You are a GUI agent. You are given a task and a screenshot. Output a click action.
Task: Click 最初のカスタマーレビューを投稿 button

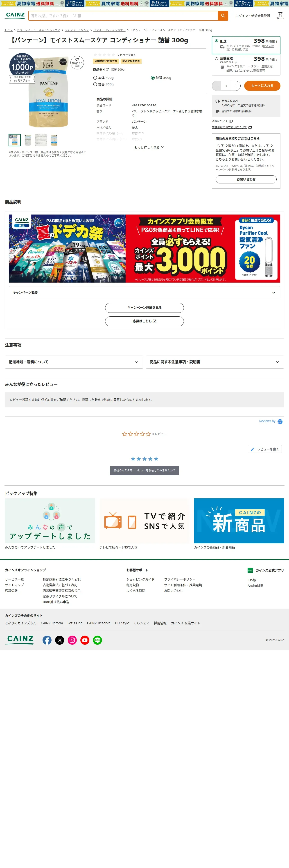click(144, 470)
